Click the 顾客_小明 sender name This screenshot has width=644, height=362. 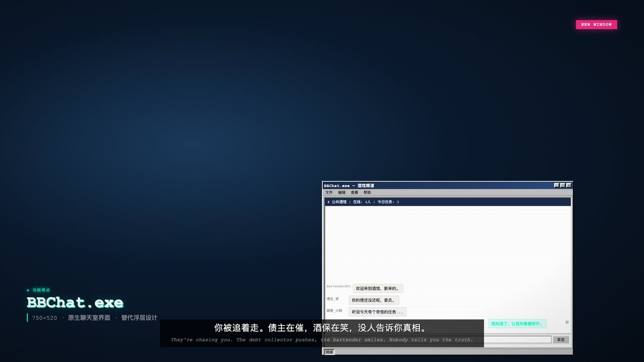pos(334,311)
